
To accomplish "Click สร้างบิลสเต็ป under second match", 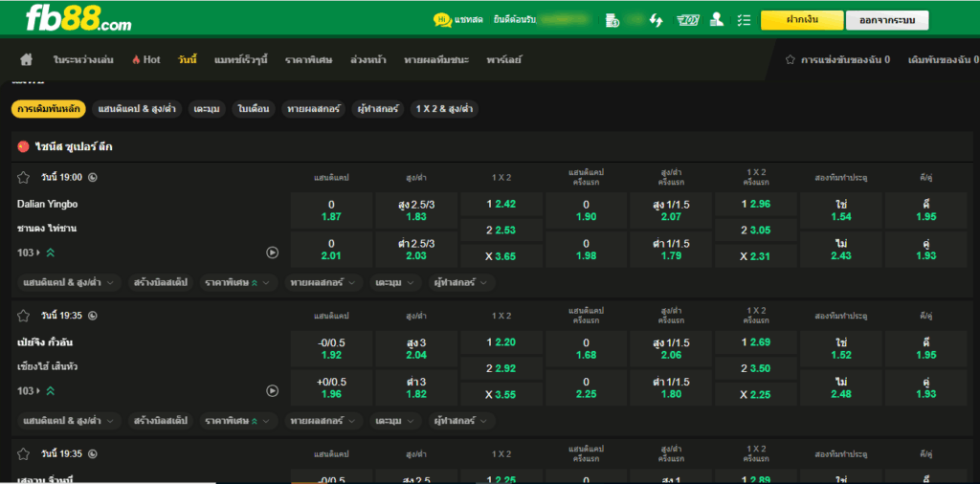I will [x=161, y=421].
